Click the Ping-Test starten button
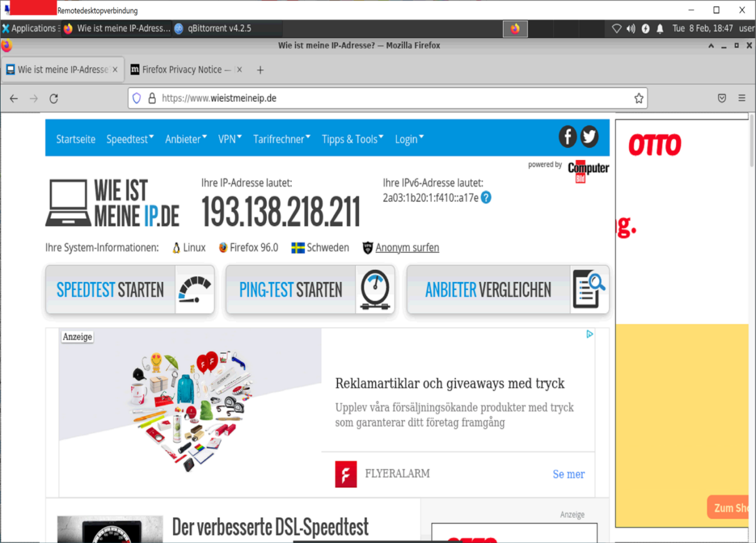756x543 pixels. coord(310,289)
